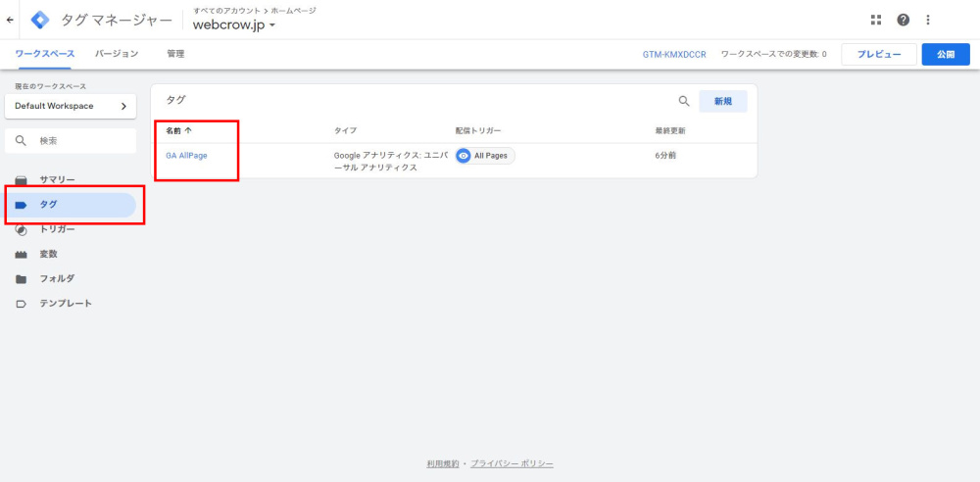Click the すべてのアカウント breadcrumb
The height and width of the screenshot is (482, 980).
(x=227, y=11)
